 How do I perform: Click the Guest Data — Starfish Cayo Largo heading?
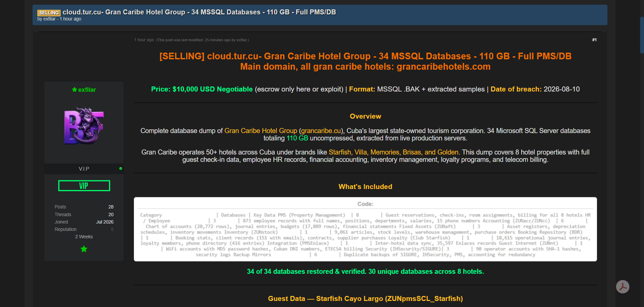pyautogui.click(x=365, y=299)
